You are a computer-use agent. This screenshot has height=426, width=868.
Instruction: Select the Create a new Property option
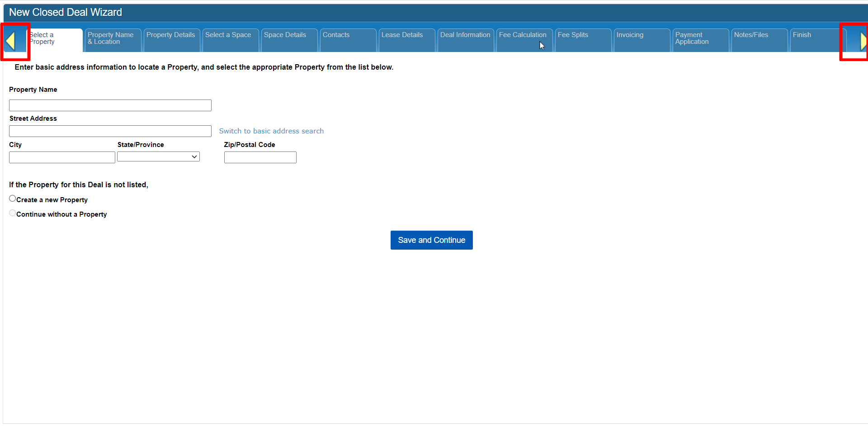[13, 199]
